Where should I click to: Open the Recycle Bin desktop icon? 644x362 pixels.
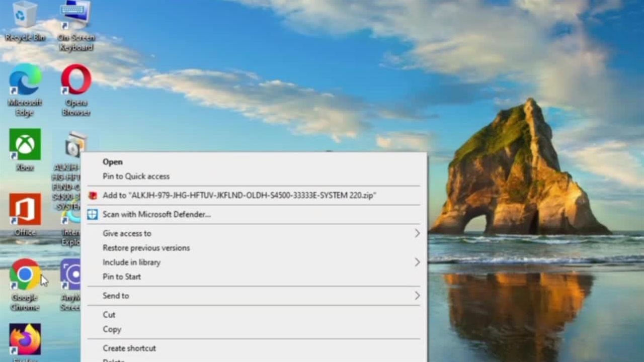click(x=25, y=15)
